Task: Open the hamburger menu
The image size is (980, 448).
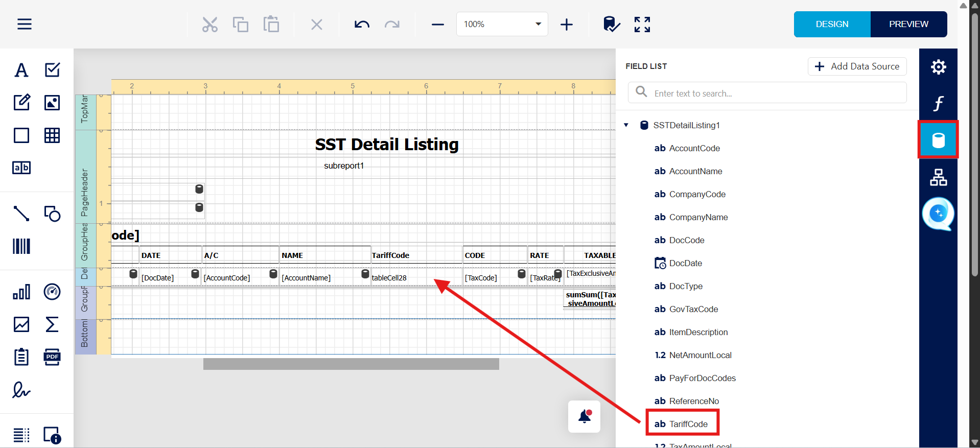Action: [x=25, y=24]
